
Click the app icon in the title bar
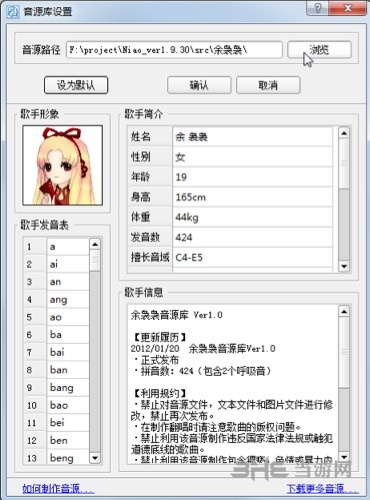pyautogui.click(x=13, y=12)
